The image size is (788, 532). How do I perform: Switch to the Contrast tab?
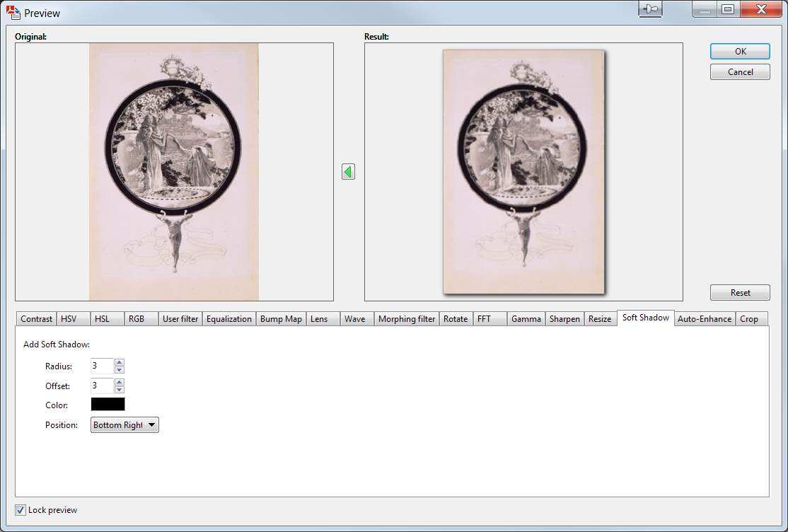(x=36, y=319)
